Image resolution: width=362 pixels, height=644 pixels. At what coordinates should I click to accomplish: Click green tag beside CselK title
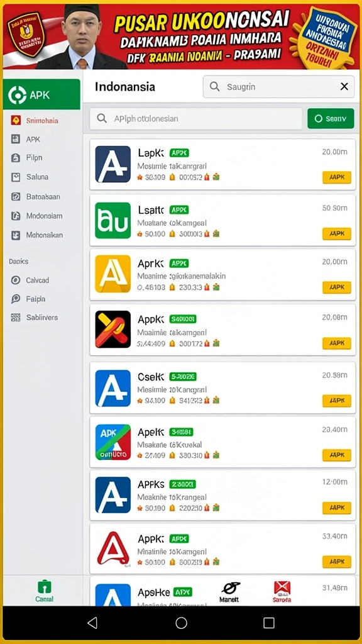[183, 377]
